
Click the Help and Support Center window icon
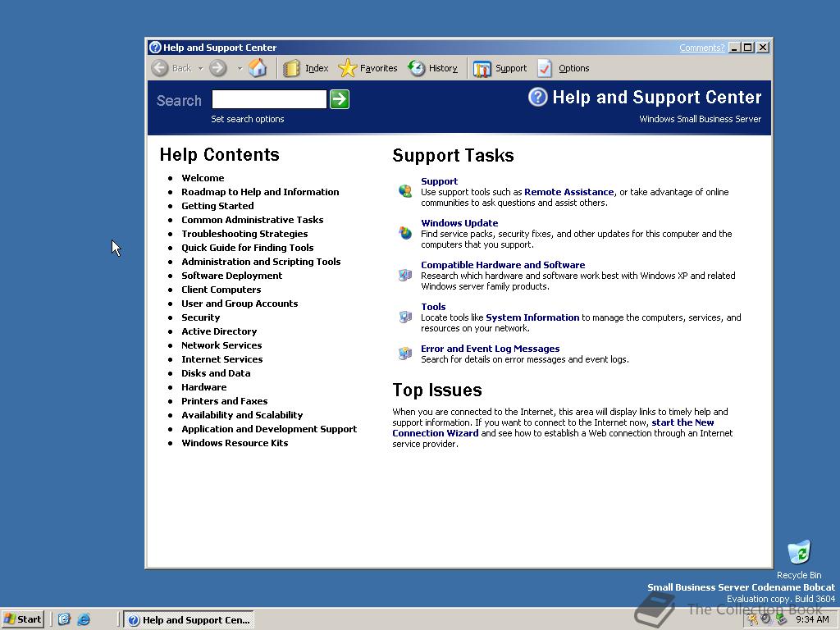coord(155,47)
